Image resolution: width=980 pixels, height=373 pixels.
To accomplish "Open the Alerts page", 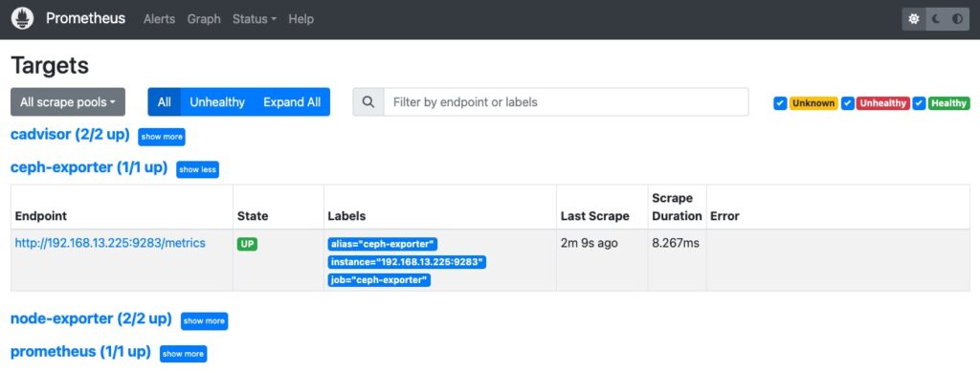I will (160, 19).
